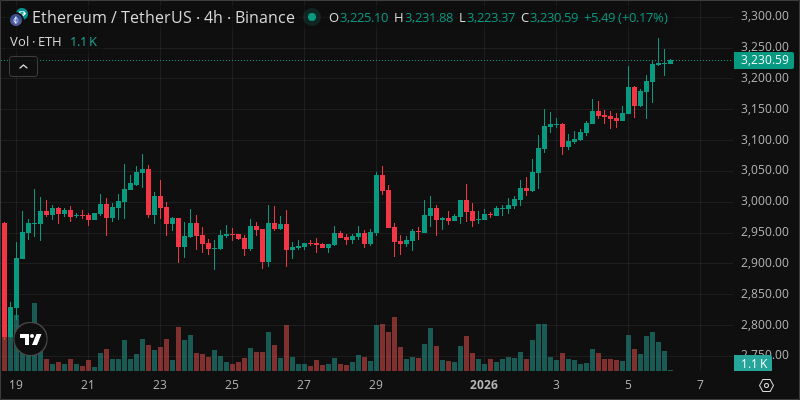
Task: Click the date label 23 on time axis
Action: 160,384
